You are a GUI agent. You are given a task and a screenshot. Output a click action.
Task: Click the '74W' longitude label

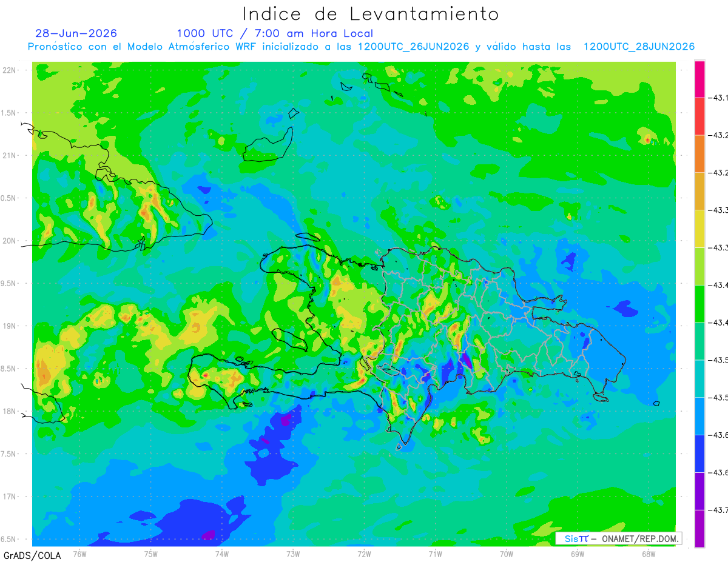222,554
